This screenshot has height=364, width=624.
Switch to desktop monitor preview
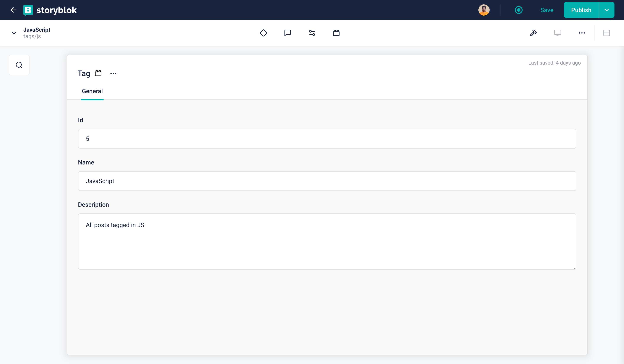558,33
